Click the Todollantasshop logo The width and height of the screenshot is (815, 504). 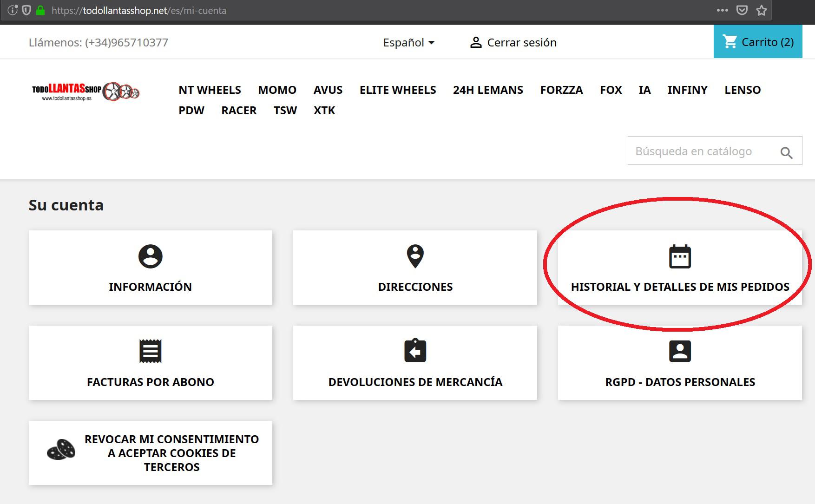pyautogui.click(x=86, y=93)
